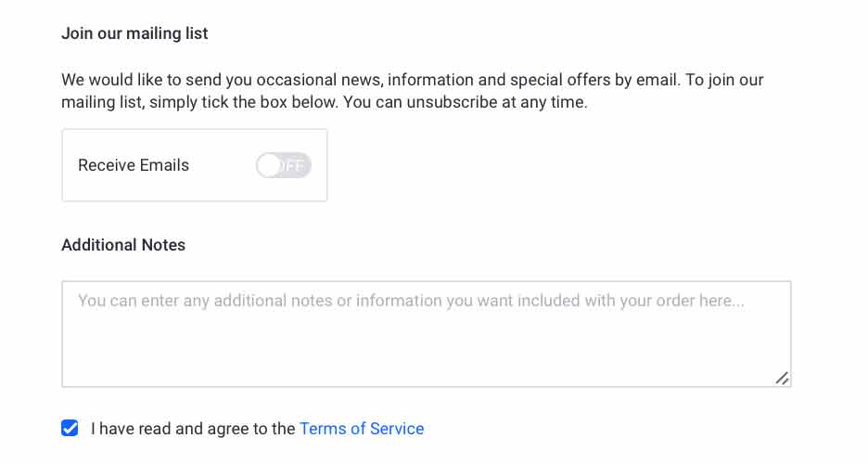Uncheck the Terms of Service agreement checkbox

pyautogui.click(x=70, y=428)
